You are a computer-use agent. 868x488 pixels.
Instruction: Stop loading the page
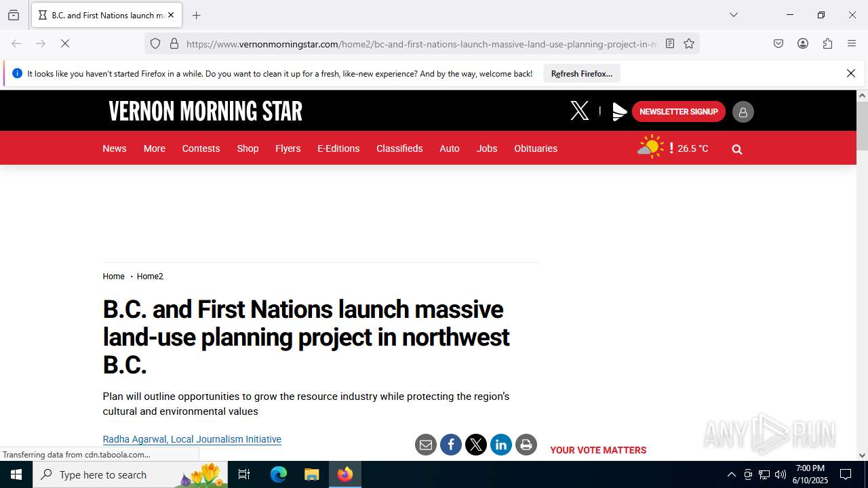coord(65,43)
